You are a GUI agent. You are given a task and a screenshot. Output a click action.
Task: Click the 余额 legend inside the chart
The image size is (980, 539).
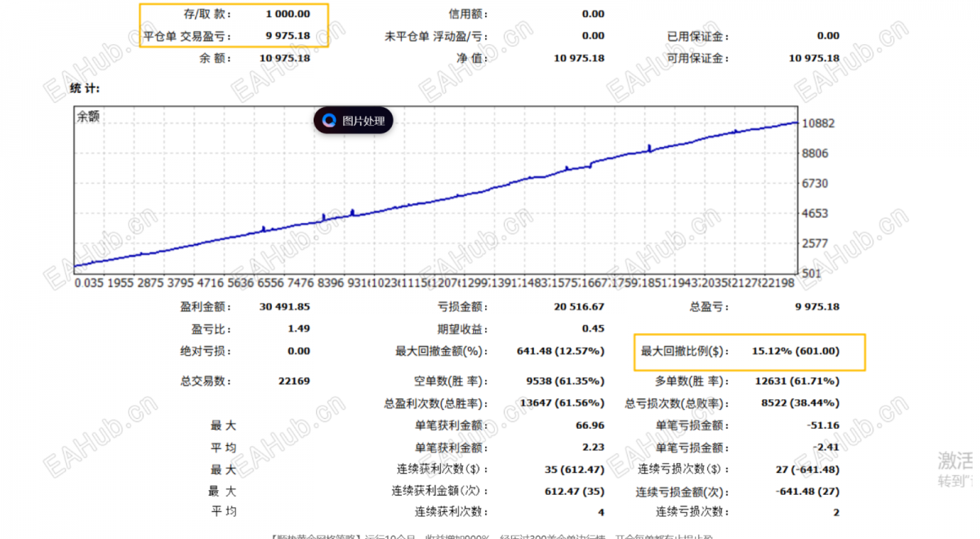tap(88, 117)
